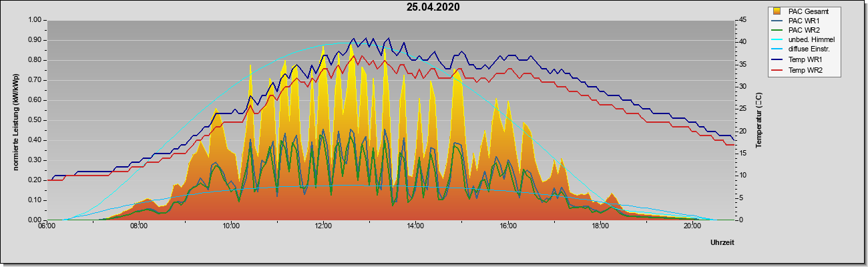Click the Temperatur right axis title
868x267 pixels.
pyautogui.click(x=759, y=121)
